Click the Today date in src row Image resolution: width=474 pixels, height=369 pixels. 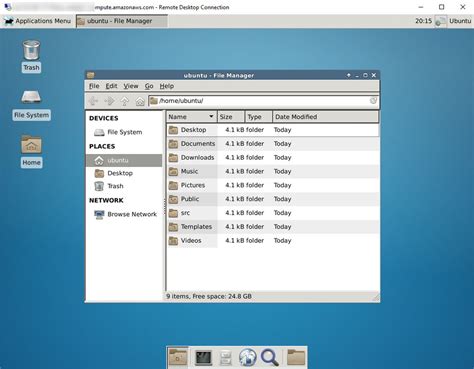(282, 213)
